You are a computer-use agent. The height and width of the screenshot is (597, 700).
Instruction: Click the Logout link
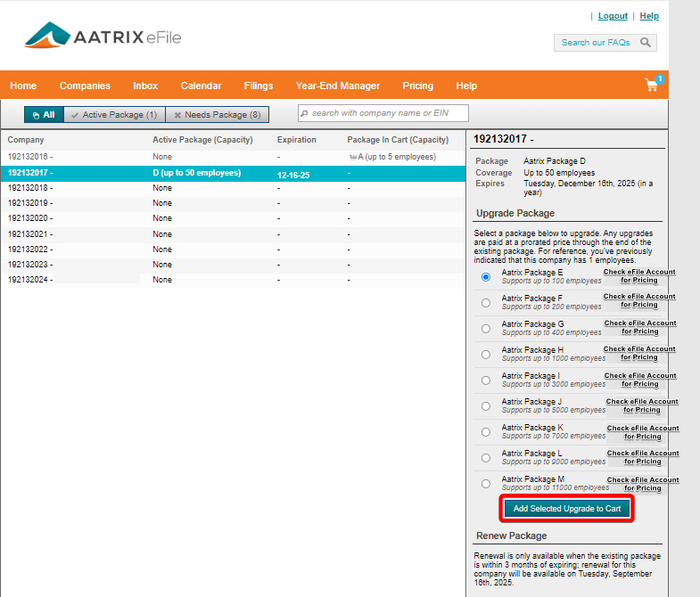[x=613, y=16]
